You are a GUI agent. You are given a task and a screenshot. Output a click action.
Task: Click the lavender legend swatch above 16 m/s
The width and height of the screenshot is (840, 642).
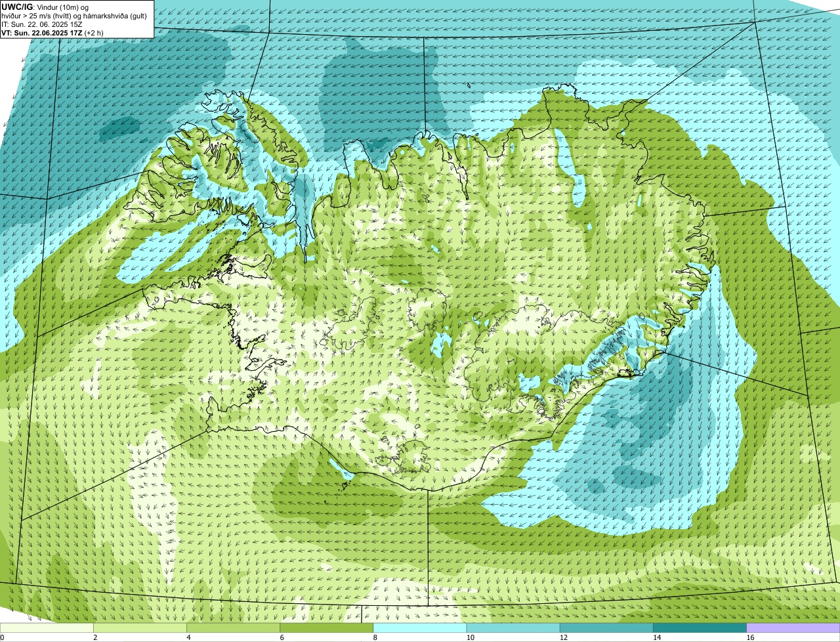[793, 628]
